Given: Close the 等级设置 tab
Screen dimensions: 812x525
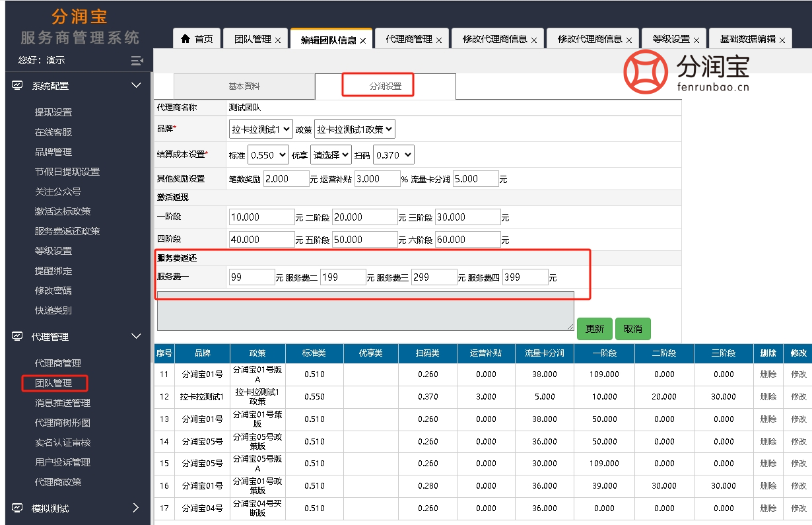Looking at the screenshot, I should pyautogui.click(x=698, y=40).
